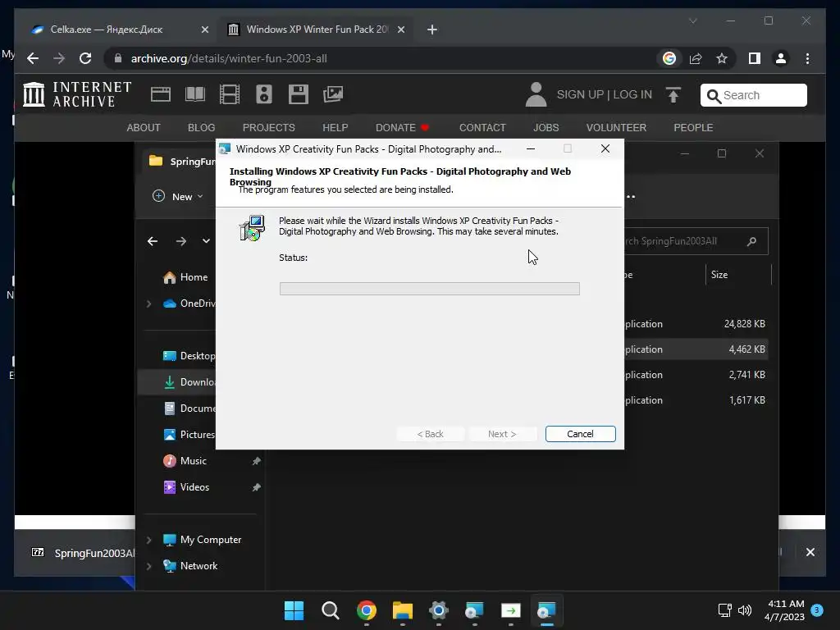Select the 24,828 KB file row
Image resolution: width=840 pixels, height=630 pixels.
click(696, 324)
